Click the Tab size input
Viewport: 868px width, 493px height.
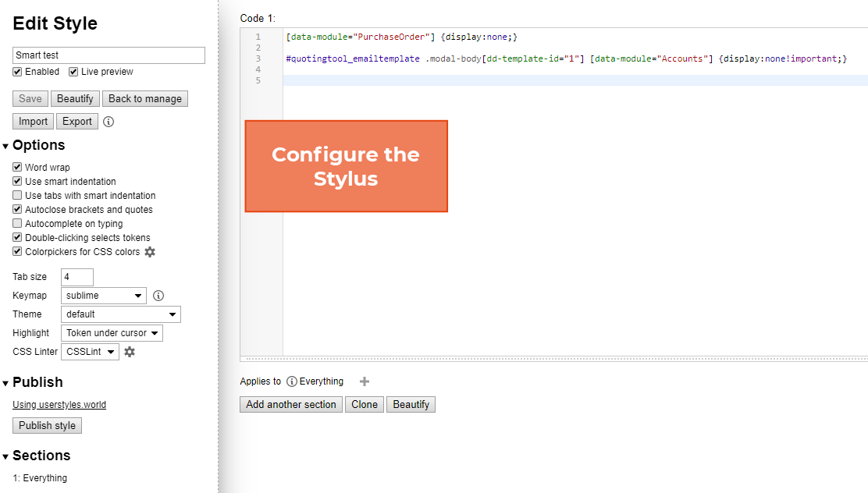click(x=77, y=277)
